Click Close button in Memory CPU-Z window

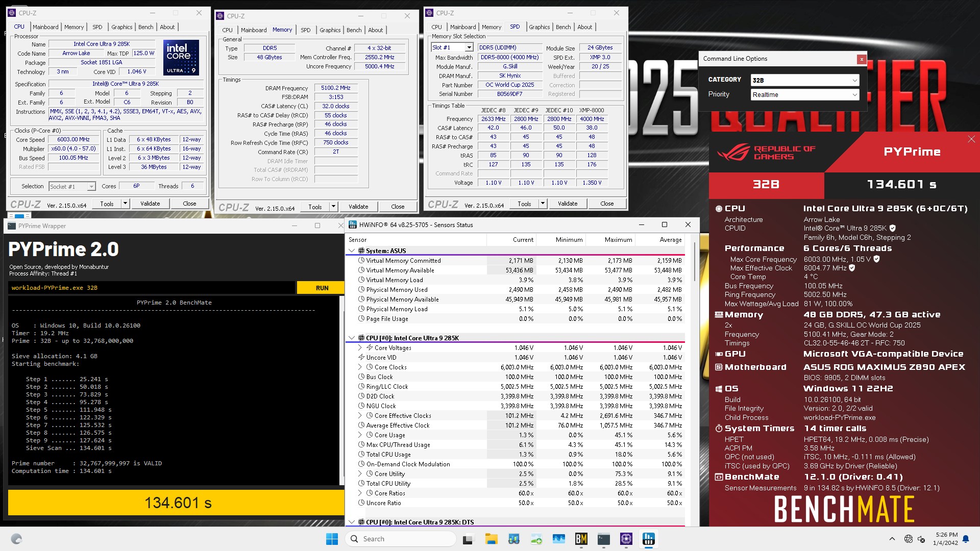[x=398, y=207]
